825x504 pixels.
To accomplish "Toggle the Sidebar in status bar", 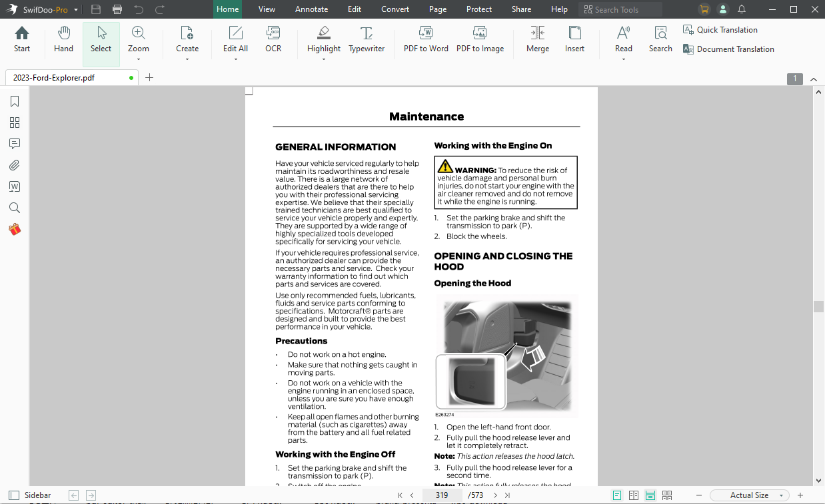I will pyautogui.click(x=30, y=495).
